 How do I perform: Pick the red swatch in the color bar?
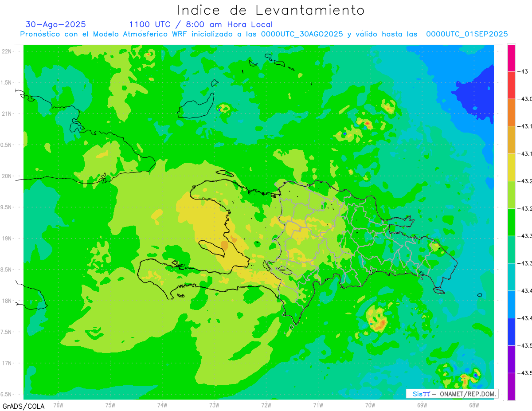511,85
